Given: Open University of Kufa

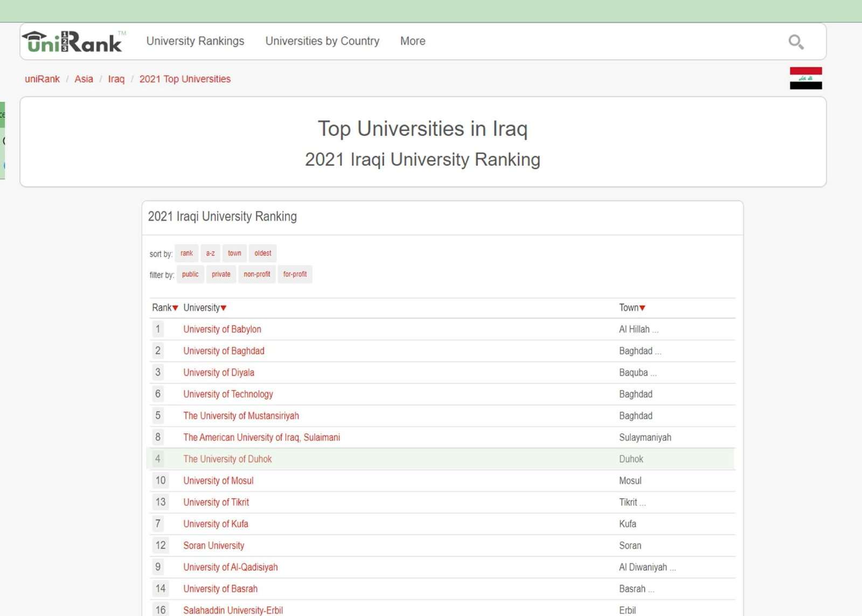Looking at the screenshot, I should coord(215,524).
